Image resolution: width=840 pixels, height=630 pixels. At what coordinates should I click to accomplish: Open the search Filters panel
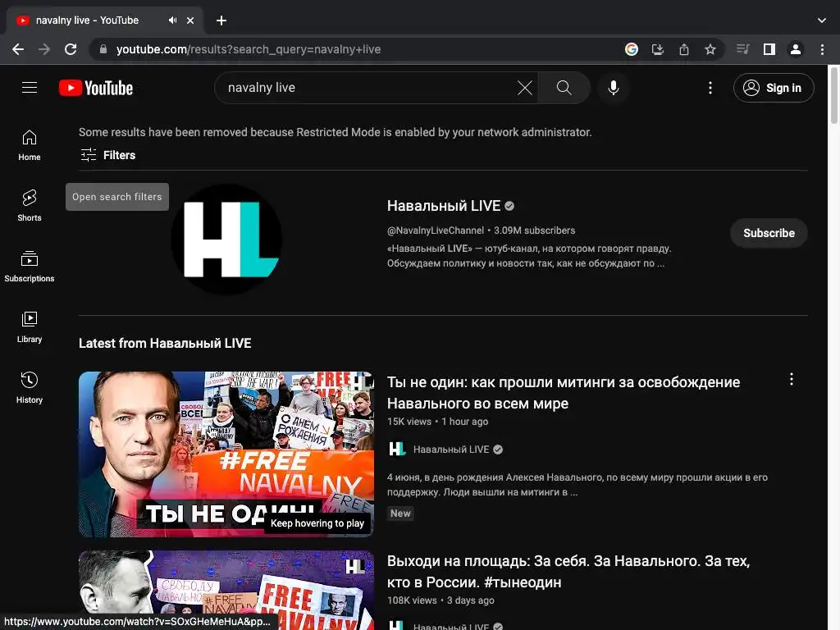pos(107,155)
